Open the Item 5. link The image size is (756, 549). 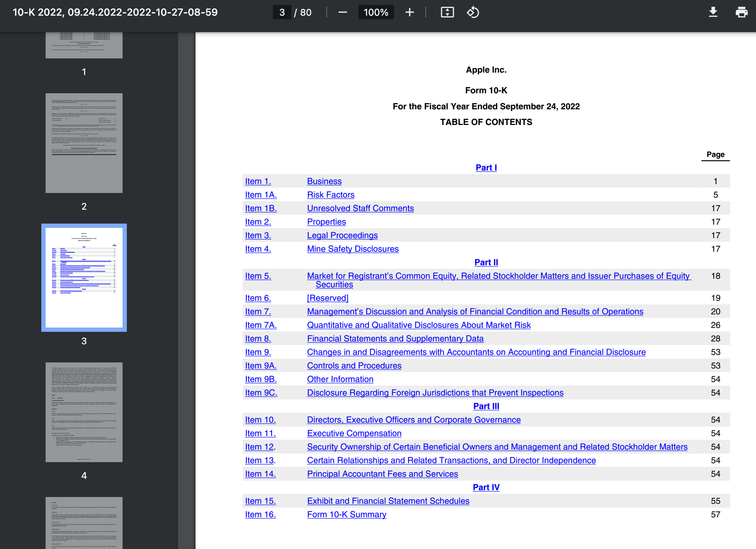tap(258, 276)
